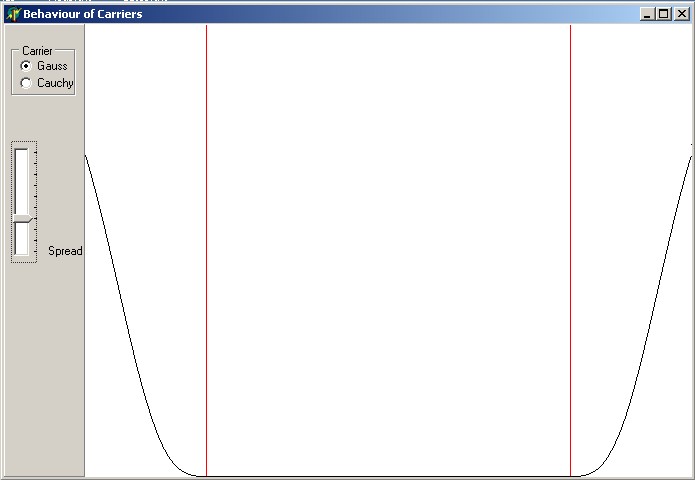Click the Behaviour of Carriers title bar text

pos(82,14)
